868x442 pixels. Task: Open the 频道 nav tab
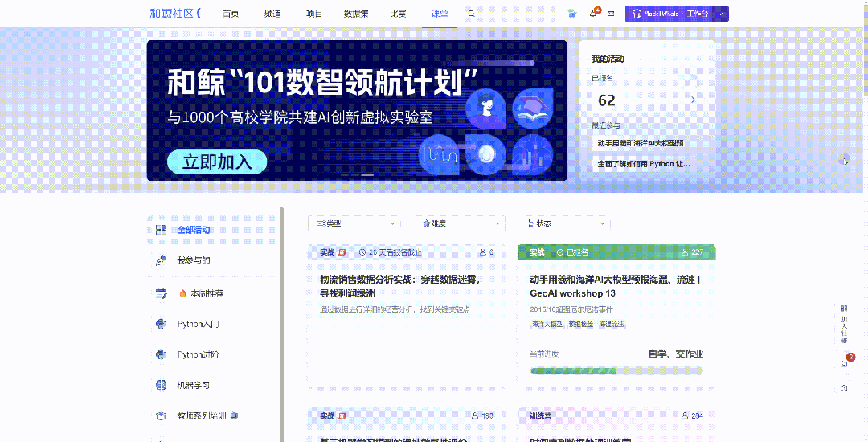pyautogui.click(x=272, y=14)
